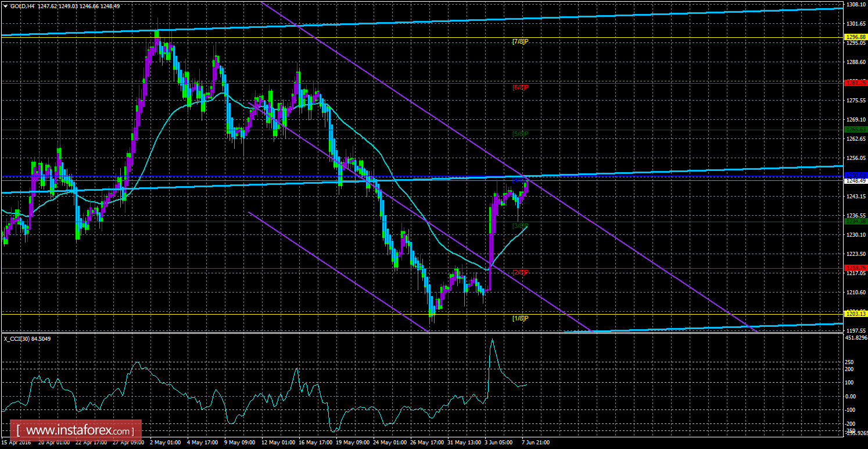Click the 1288.60 price axis value
The image size is (868, 449).
[x=856, y=62]
